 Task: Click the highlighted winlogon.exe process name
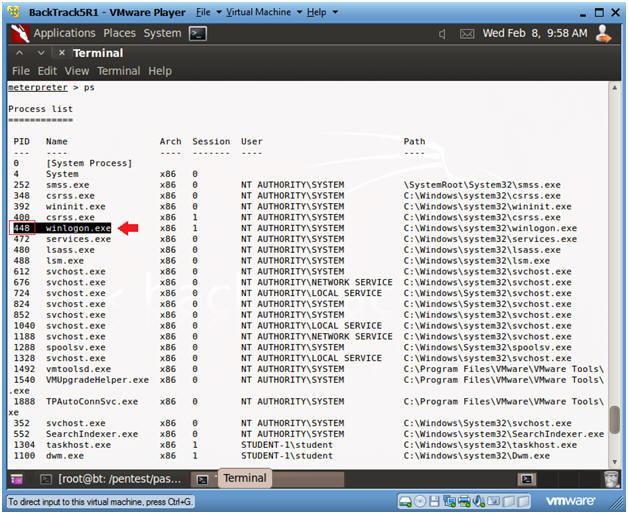[78, 228]
